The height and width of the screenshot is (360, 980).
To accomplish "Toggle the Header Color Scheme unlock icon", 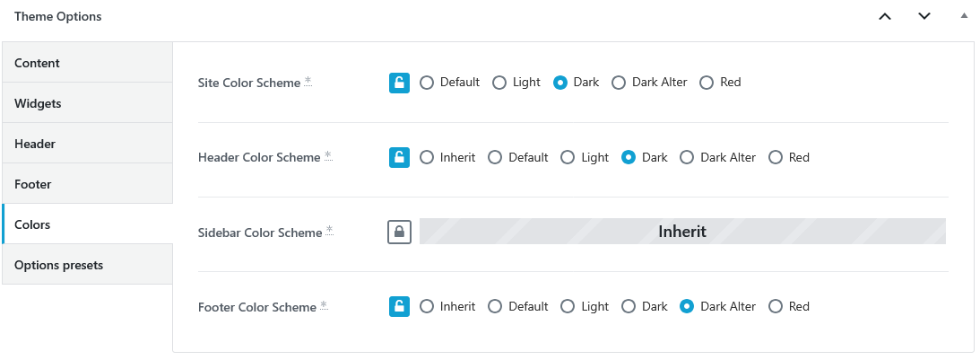I will [399, 157].
